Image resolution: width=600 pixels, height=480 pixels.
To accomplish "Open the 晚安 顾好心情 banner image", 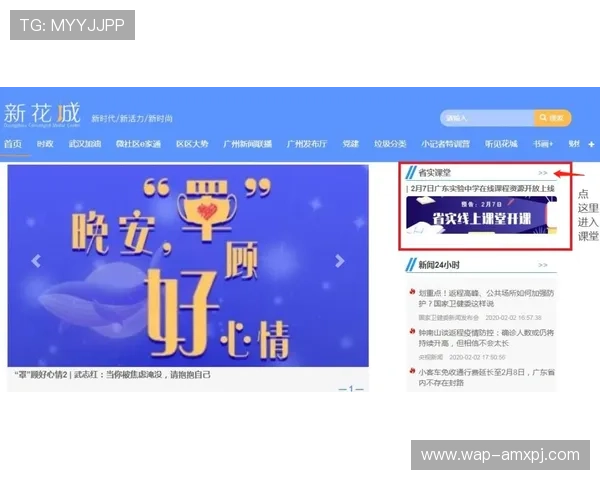I will click(188, 266).
